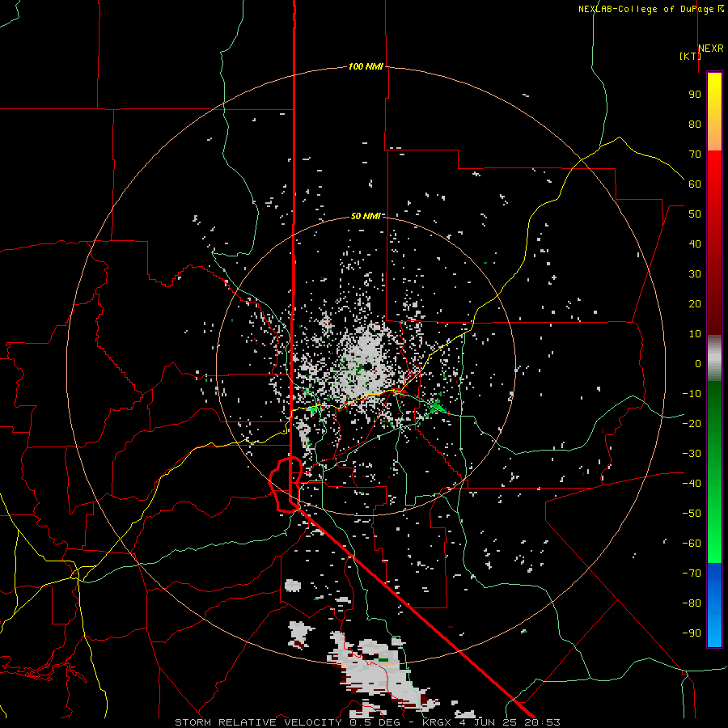This screenshot has width=728, height=728.
Task: Pick the gray zero-velocity segment of color bar
Action: click(x=714, y=358)
